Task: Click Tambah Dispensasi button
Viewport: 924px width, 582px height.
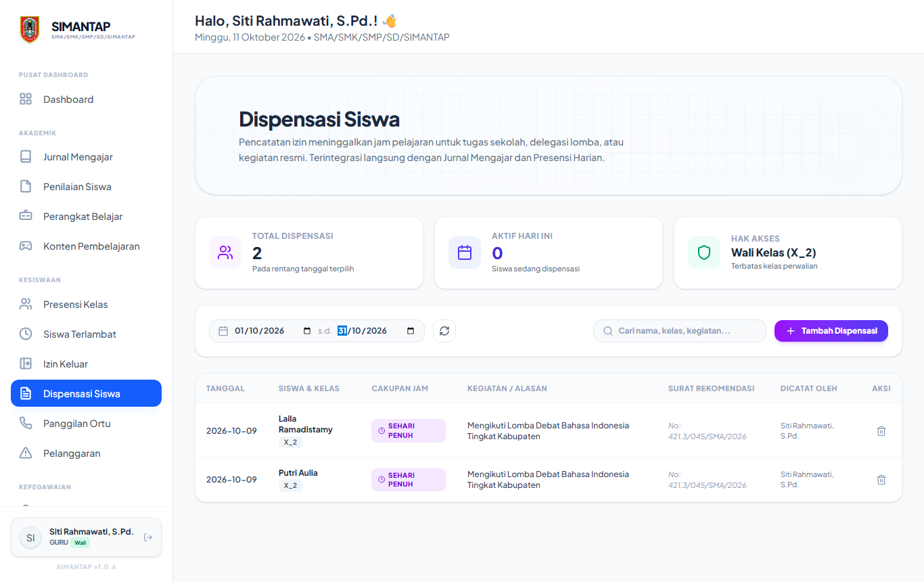Action: [x=831, y=331]
